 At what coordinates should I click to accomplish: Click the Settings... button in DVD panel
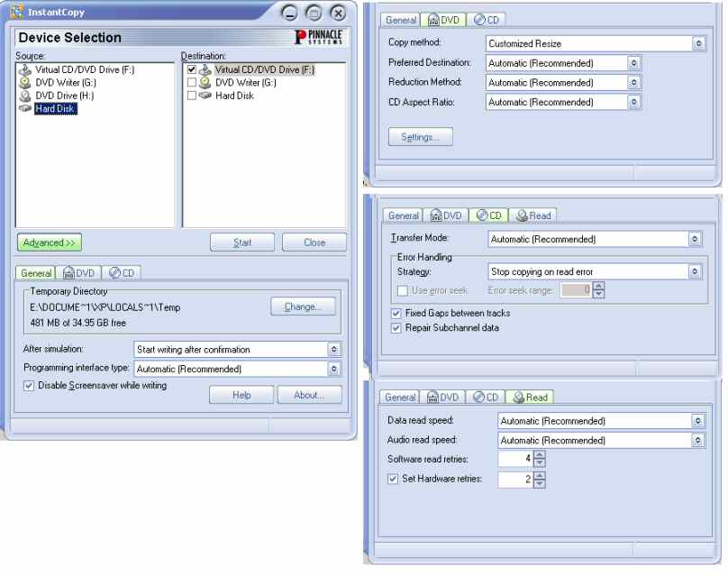[420, 137]
